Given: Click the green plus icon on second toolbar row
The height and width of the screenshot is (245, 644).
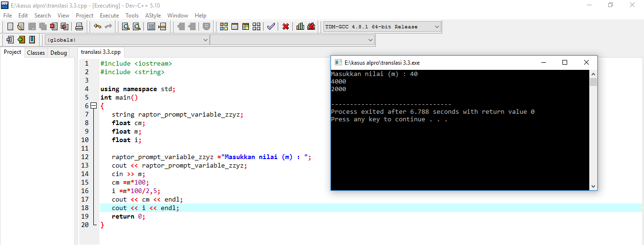Looking at the screenshot, I should pyautogui.click(x=21, y=40).
